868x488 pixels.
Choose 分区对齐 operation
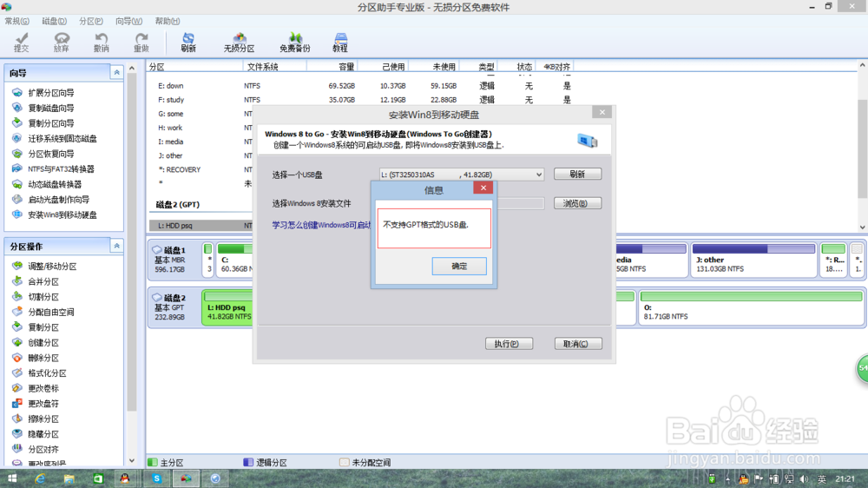[x=43, y=449]
